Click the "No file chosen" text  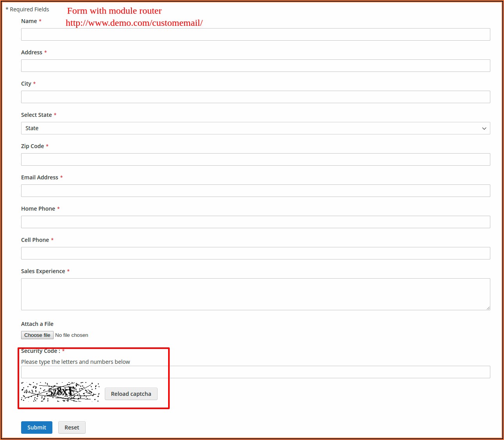coord(72,335)
